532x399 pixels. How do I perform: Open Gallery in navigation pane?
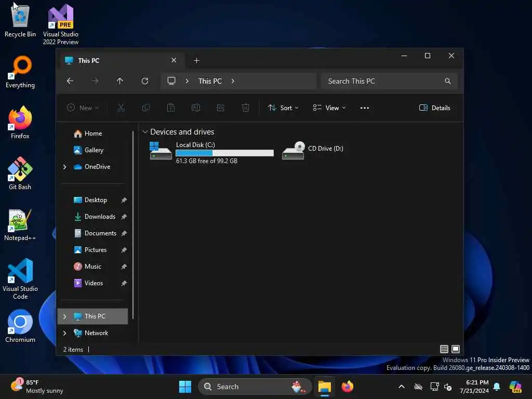click(x=94, y=150)
